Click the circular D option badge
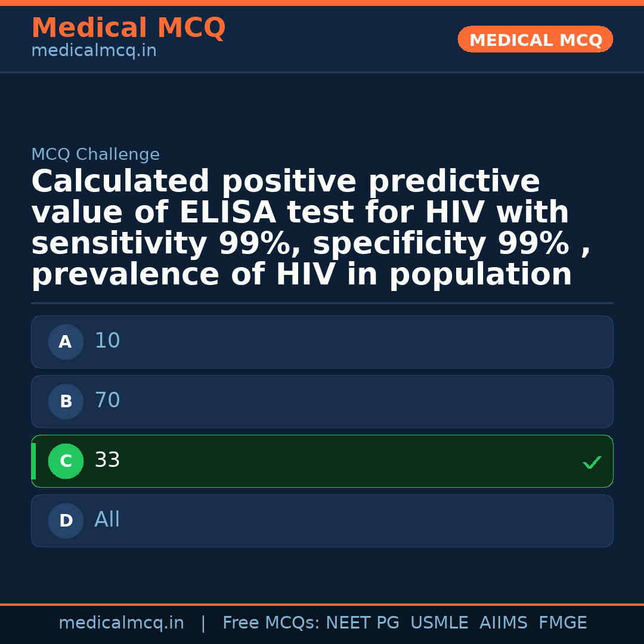The height and width of the screenshot is (644, 644). (x=66, y=521)
